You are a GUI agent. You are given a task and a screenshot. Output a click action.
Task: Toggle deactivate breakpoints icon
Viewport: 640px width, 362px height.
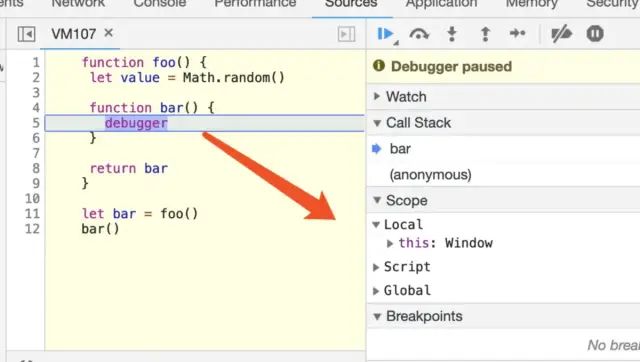click(x=562, y=34)
